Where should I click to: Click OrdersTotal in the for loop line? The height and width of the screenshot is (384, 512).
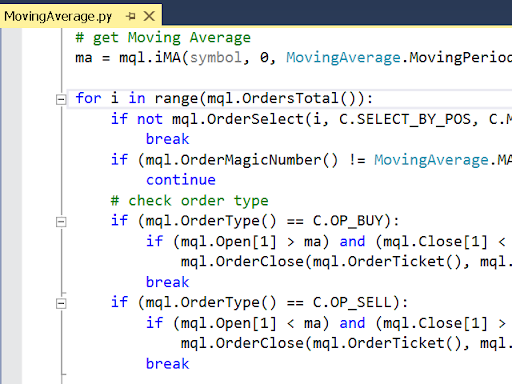tap(290, 98)
